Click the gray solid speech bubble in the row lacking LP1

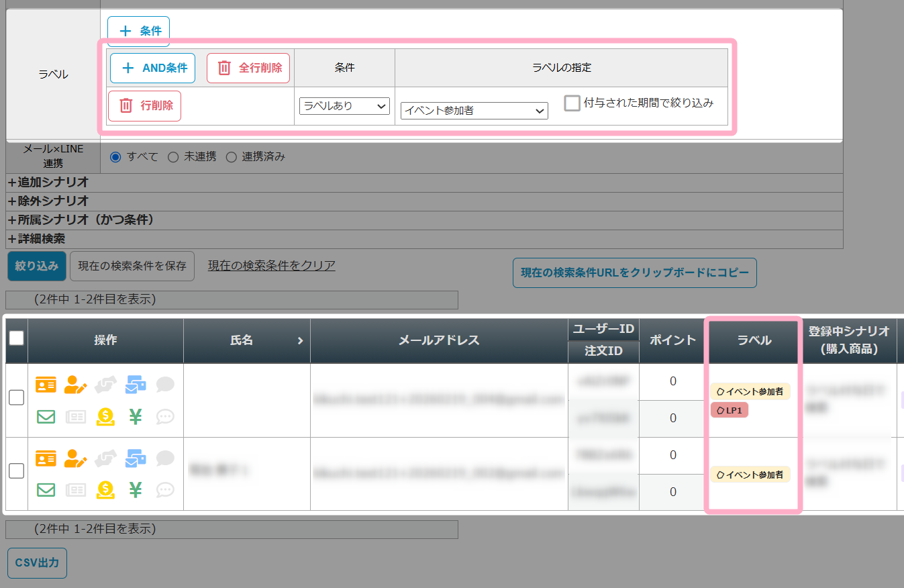(x=165, y=458)
